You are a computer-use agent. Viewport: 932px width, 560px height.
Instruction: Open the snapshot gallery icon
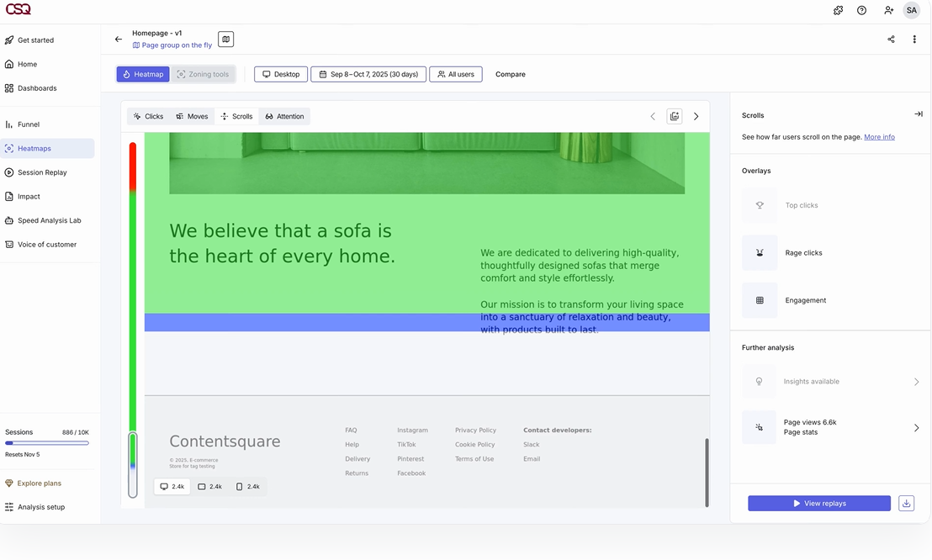click(674, 117)
